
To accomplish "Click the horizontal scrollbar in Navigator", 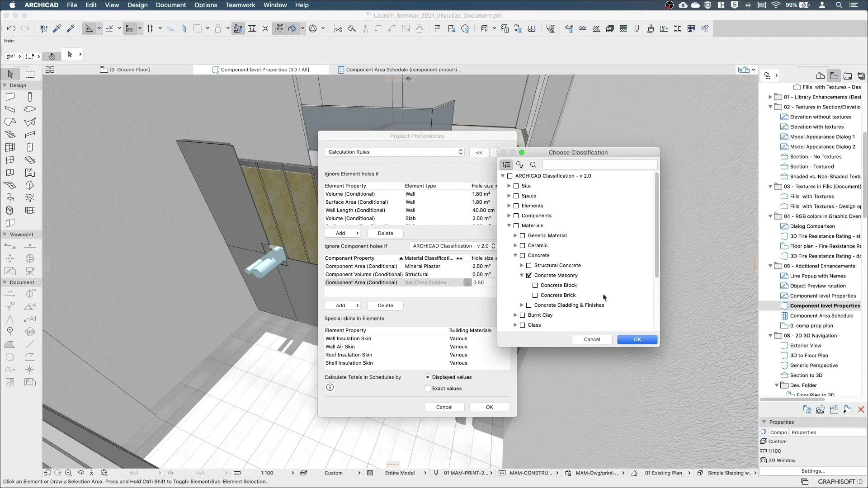I will pos(793,399).
